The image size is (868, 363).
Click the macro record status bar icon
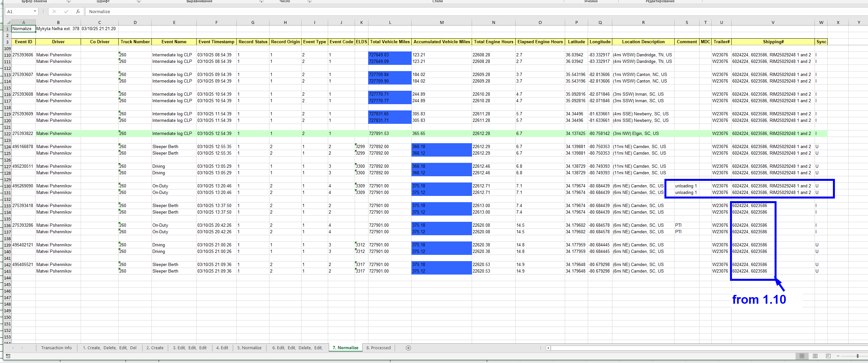pos(8,356)
